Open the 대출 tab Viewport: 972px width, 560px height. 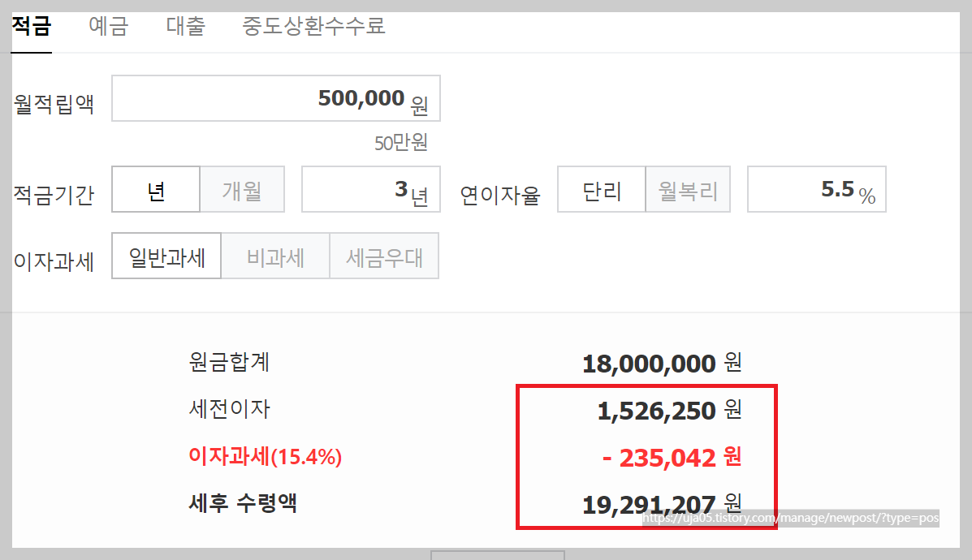coord(184,27)
